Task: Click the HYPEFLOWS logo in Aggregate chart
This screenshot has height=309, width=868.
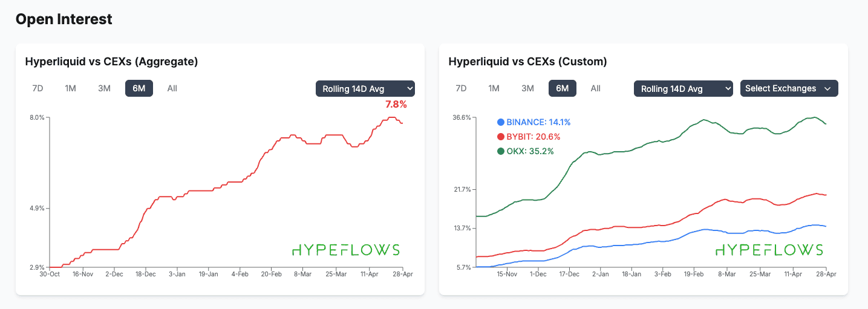Action: click(345, 250)
